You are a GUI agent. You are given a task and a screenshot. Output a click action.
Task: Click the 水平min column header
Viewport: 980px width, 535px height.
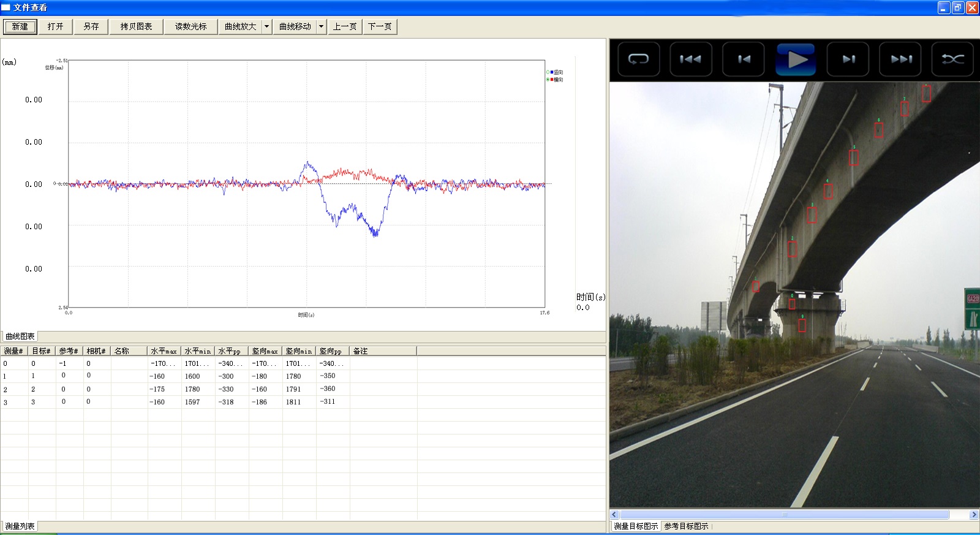(198, 351)
